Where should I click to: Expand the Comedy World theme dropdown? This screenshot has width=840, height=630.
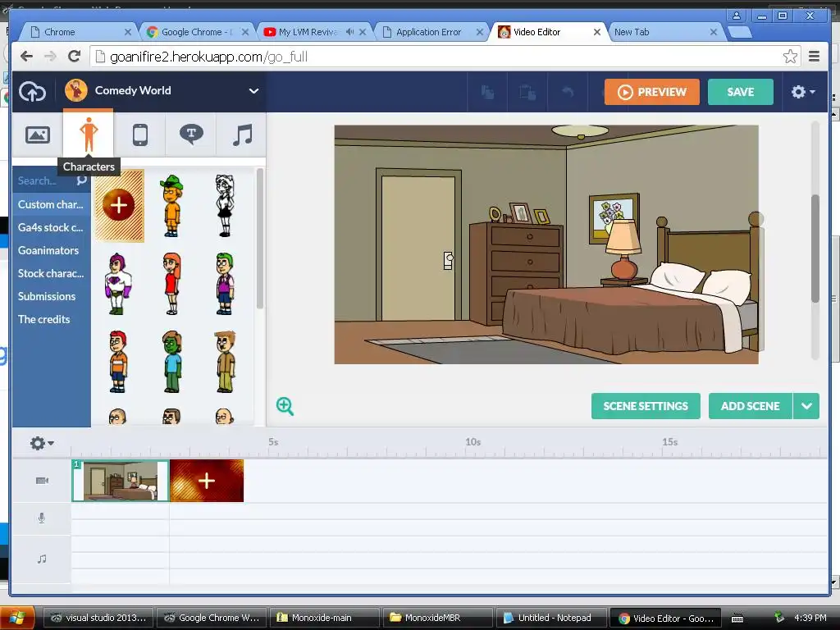point(253,91)
